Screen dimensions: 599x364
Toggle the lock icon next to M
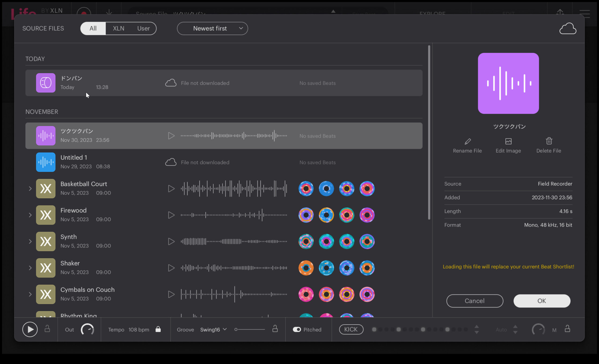click(x=567, y=329)
